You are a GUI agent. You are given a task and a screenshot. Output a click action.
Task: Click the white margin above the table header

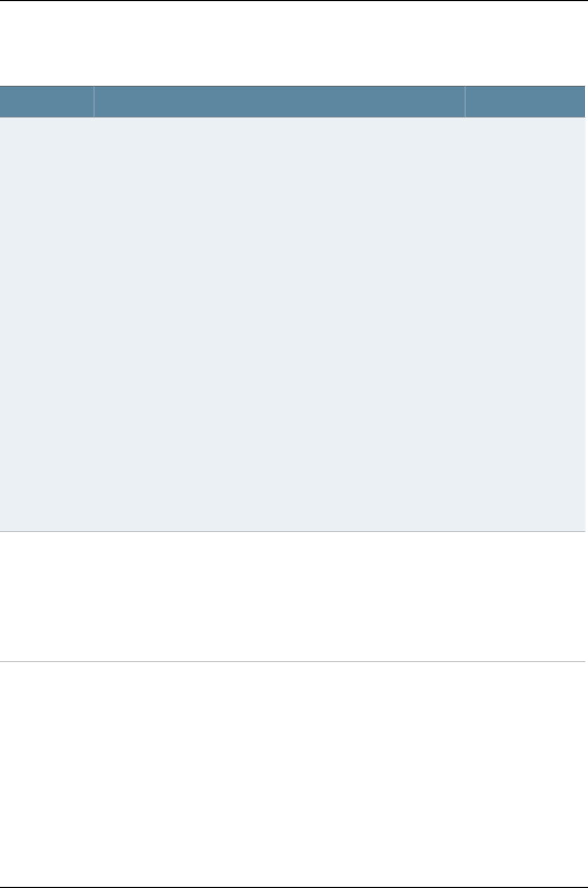[293, 44]
